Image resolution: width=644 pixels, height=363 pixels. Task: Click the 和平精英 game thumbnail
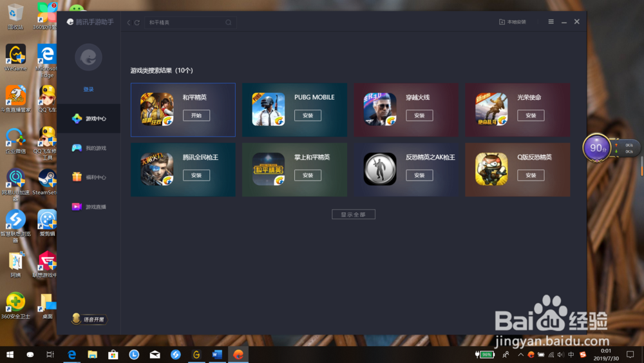[x=157, y=109]
